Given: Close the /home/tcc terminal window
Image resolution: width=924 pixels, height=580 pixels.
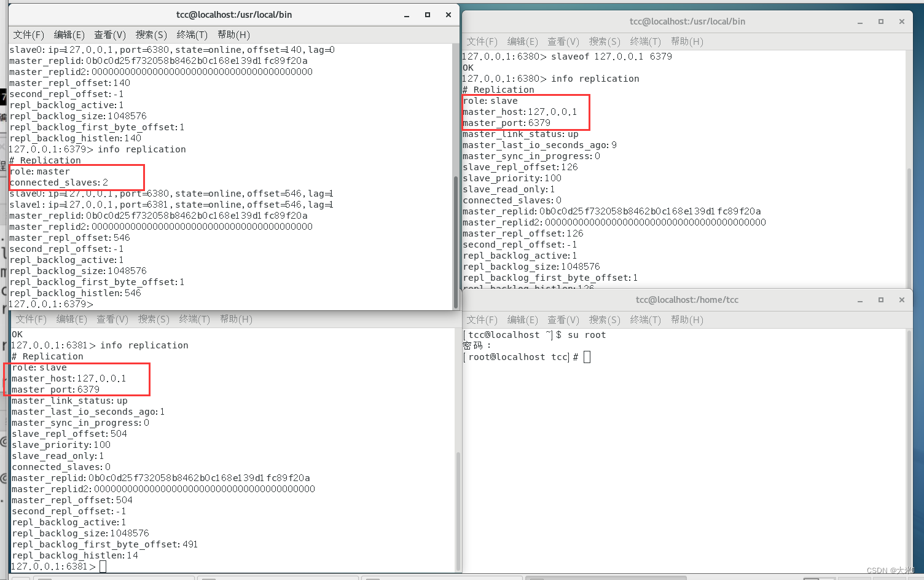Looking at the screenshot, I should point(902,300).
